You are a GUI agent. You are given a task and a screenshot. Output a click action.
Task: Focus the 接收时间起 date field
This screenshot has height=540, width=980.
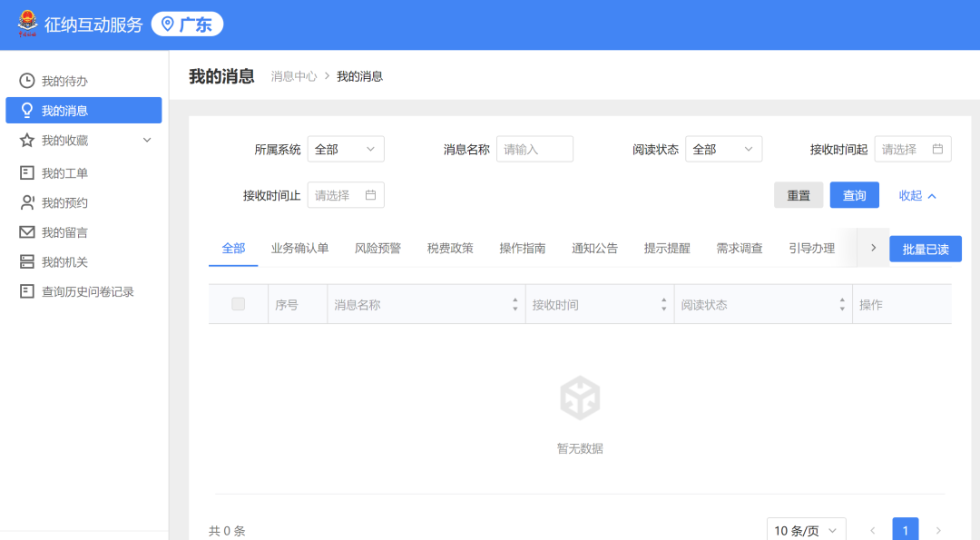[x=913, y=149]
